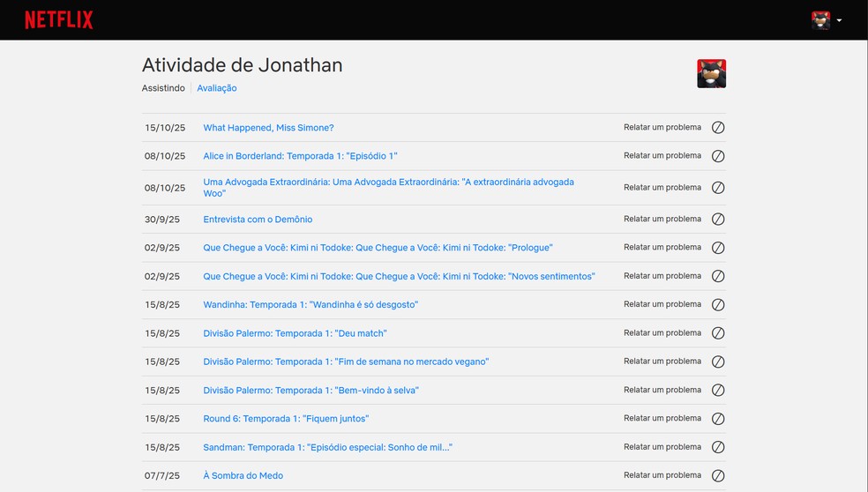Click the 30/9/25 date text
The height and width of the screenshot is (492, 868).
pyautogui.click(x=162, y=220)
